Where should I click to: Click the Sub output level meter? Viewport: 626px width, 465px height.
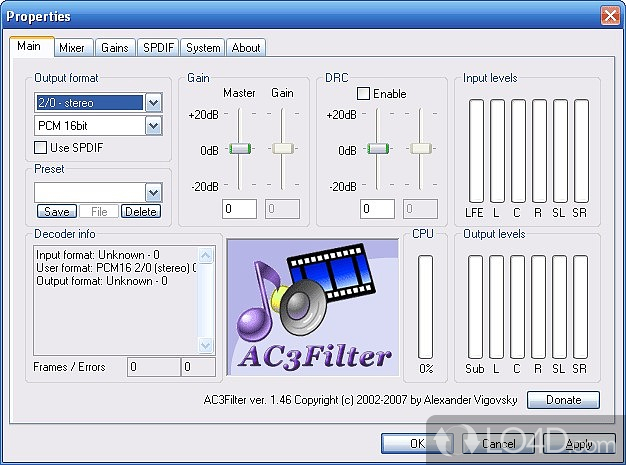tap(475, 307)
